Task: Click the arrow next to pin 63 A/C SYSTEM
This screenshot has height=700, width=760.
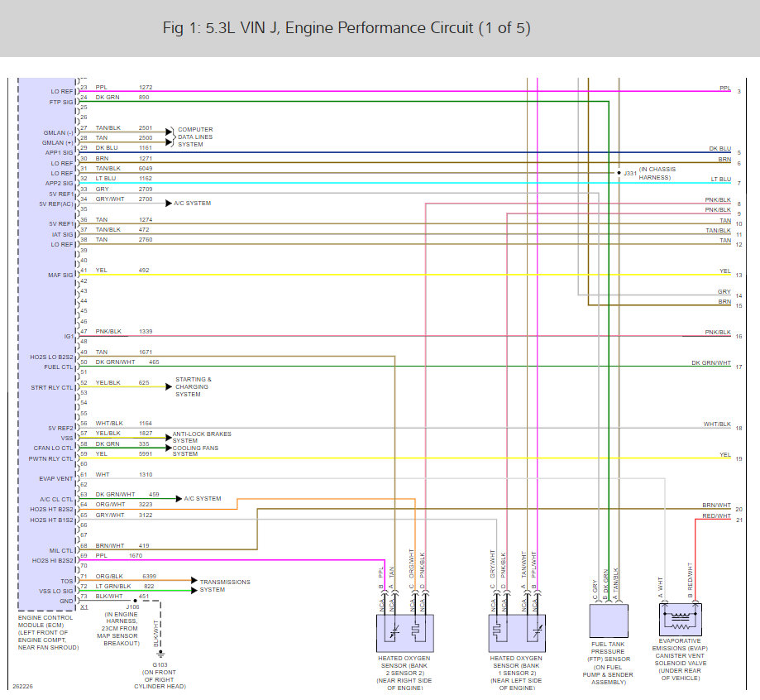Action: click(x=179, y=498)
